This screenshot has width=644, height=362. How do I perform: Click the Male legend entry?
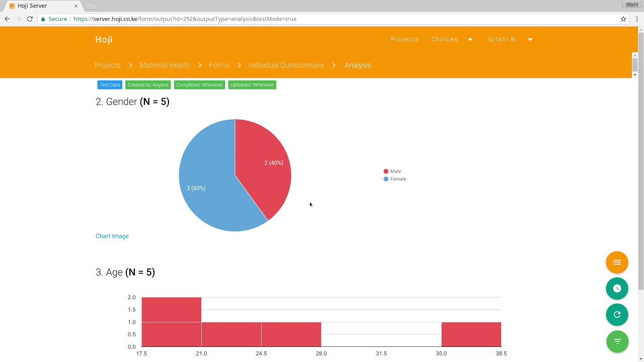tap(392, 171)
